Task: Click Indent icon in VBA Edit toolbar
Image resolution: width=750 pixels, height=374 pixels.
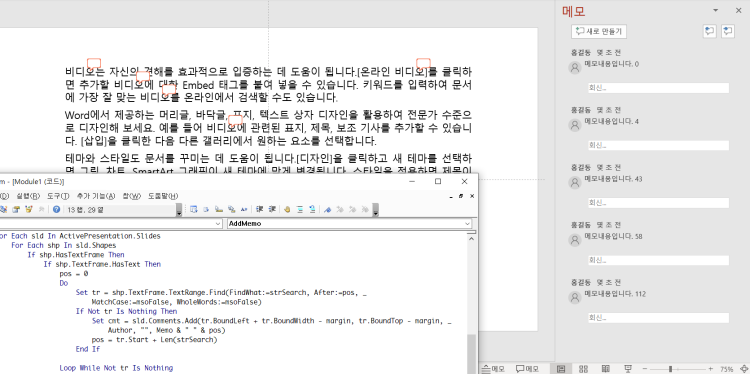Action: point(260,209)
